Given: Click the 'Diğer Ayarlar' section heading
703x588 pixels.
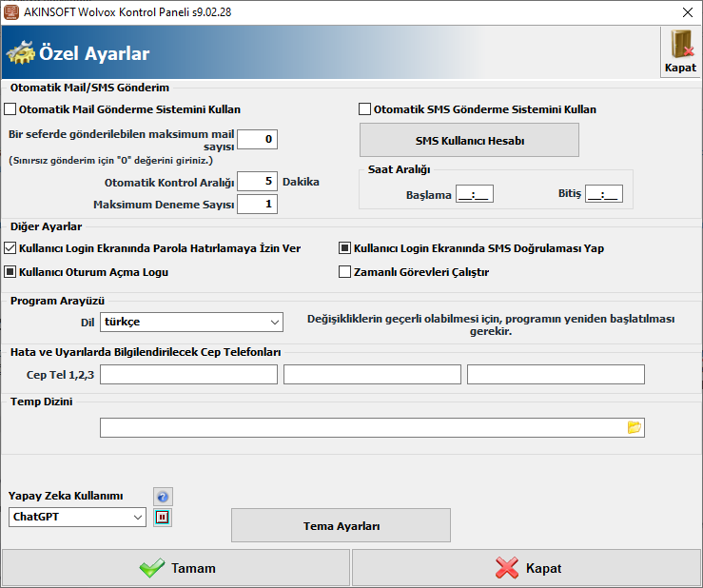Looking at the screenshot, I should coord(47,226).
